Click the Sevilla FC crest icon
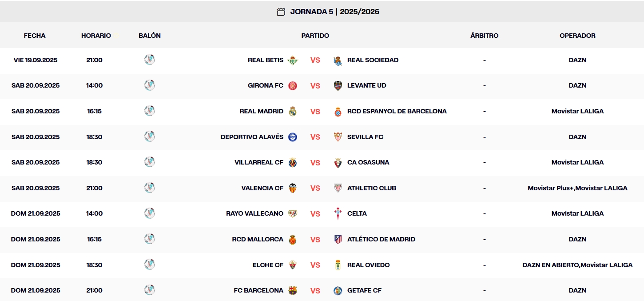This screenshot has height=301, width=644. [338, 137]
